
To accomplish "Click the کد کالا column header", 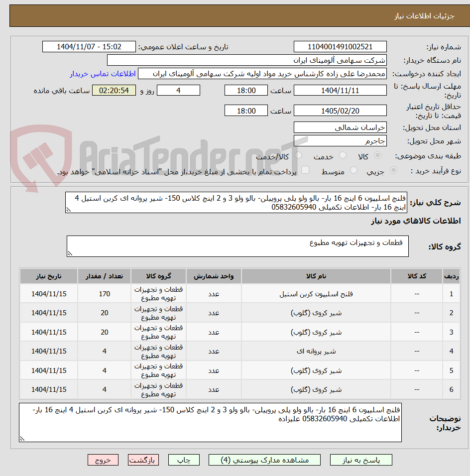I will (417, 276).
